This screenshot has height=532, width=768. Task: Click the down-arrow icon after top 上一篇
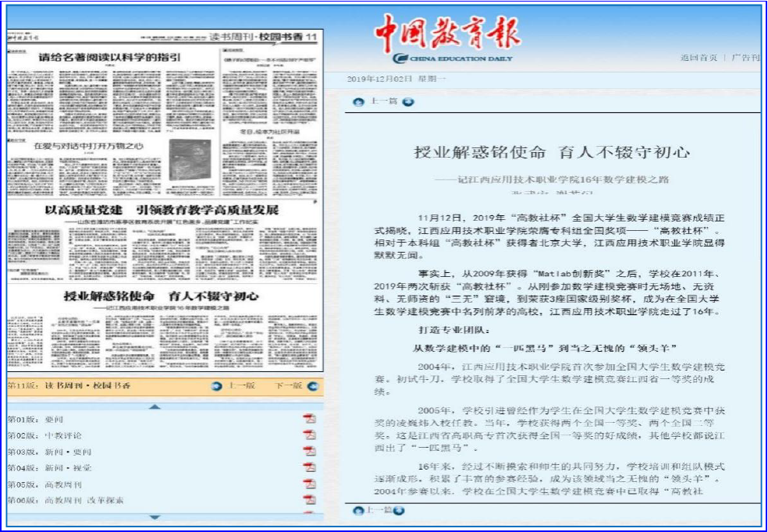pyautogui.click(x=408, y=102)
